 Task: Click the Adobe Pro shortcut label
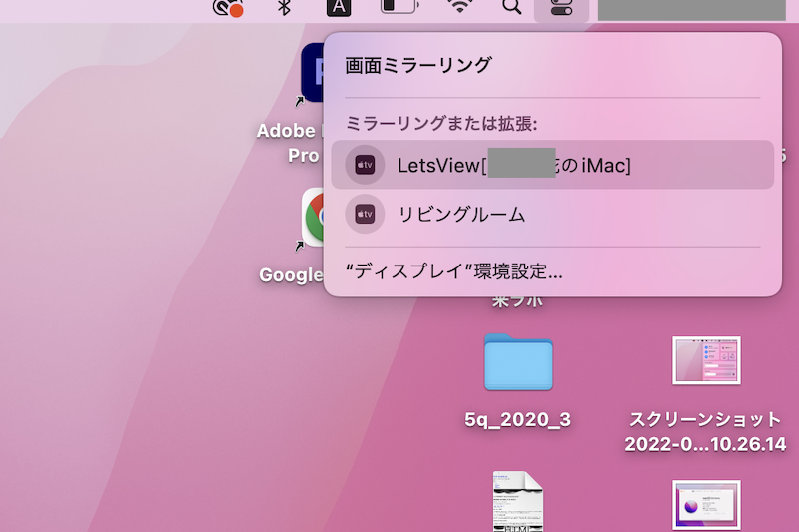290,143
